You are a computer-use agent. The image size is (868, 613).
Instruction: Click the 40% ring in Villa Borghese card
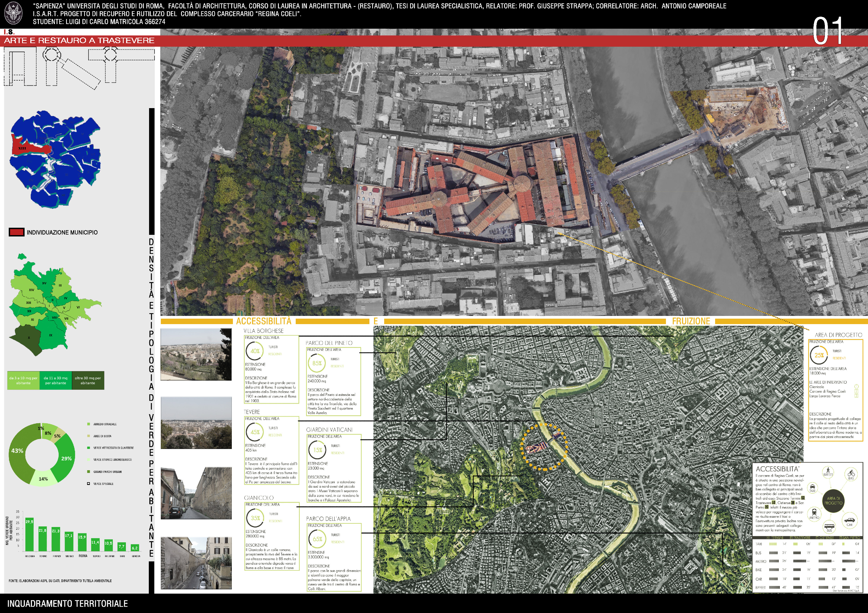[255, 351]
